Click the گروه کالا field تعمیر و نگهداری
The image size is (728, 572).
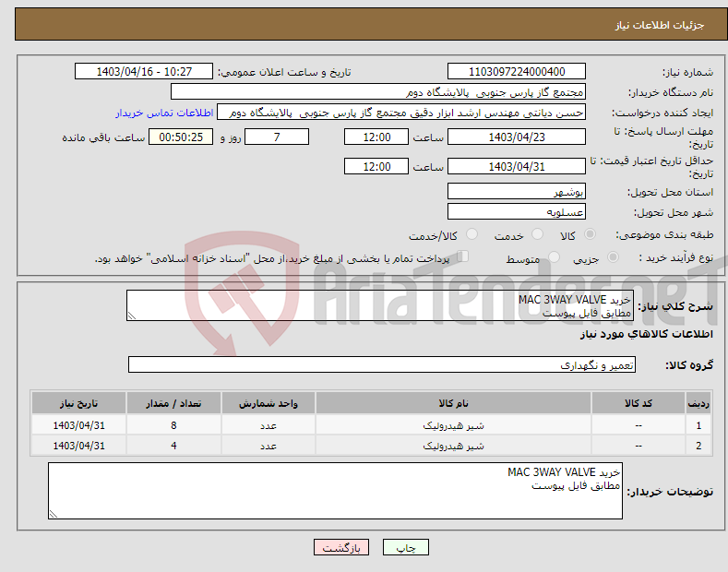(x=382, y=365)
